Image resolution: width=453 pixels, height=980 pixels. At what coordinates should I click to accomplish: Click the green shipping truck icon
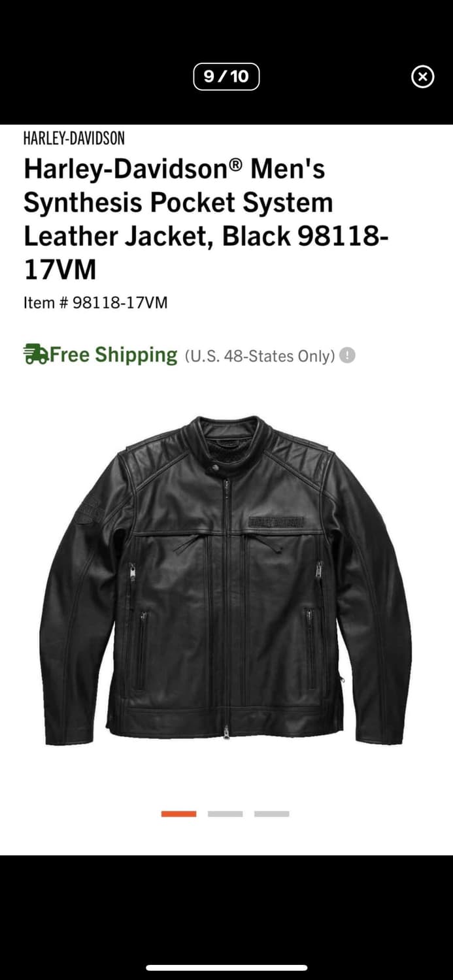tap(35, 355)
